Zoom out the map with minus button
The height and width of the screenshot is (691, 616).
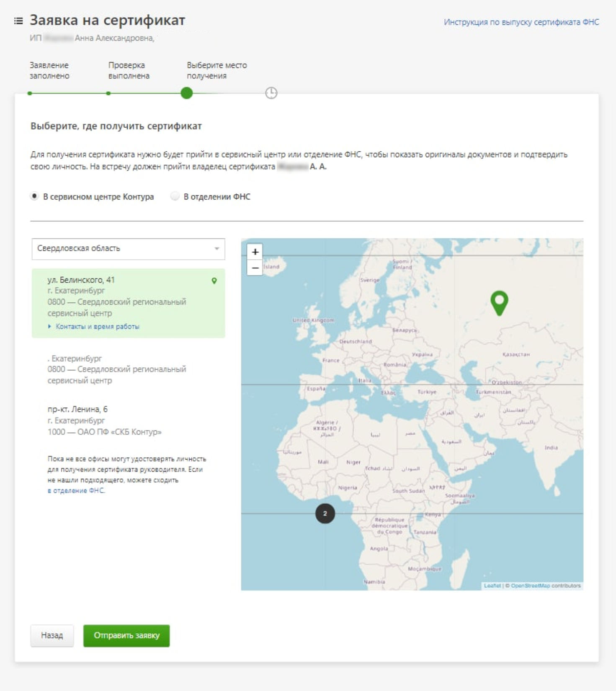click(x=255, y=268)
